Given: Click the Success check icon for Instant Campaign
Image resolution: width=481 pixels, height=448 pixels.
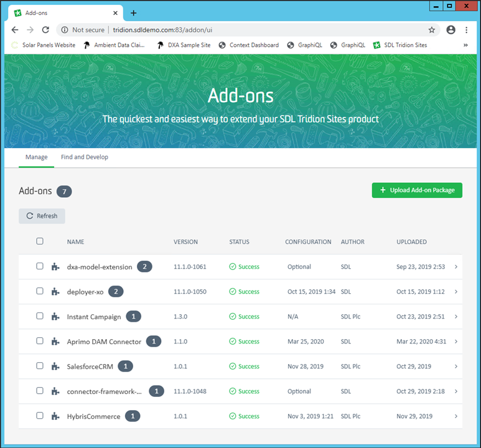Looking at the screenshot, I should coord(233,316).
